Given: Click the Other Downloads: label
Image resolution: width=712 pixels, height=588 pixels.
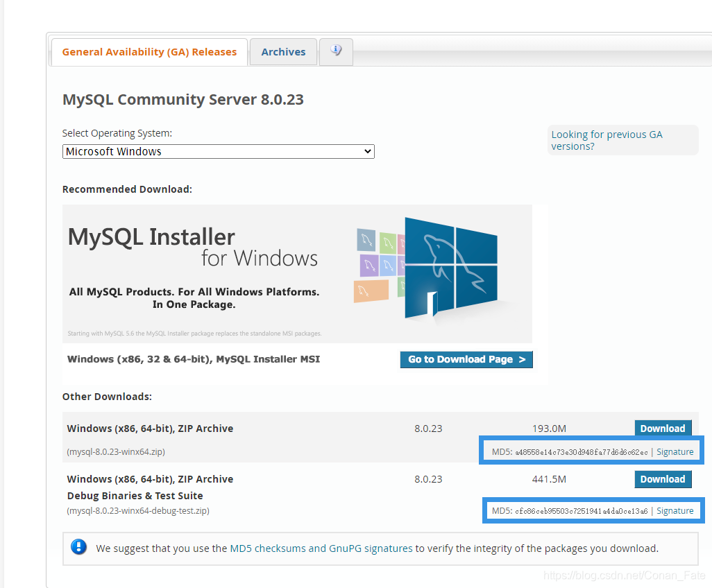Looking at the screenshot, I should coord(107,397).
